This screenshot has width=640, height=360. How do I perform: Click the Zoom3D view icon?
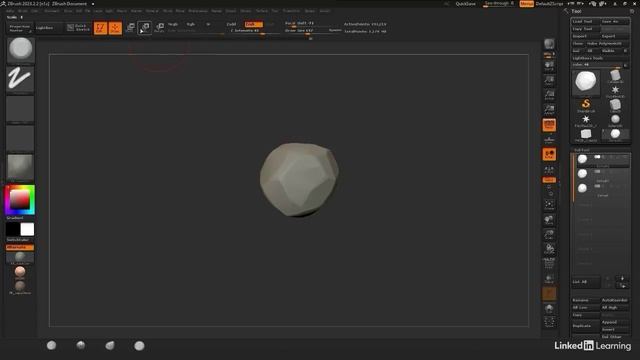pyautogui.click(x=549, y=235)
